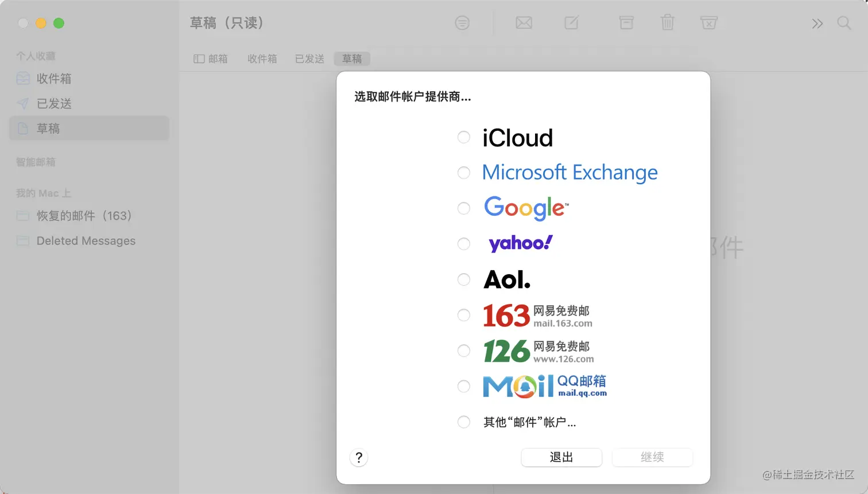Switch to 已发送 in the favorites bar

[309, 59]
